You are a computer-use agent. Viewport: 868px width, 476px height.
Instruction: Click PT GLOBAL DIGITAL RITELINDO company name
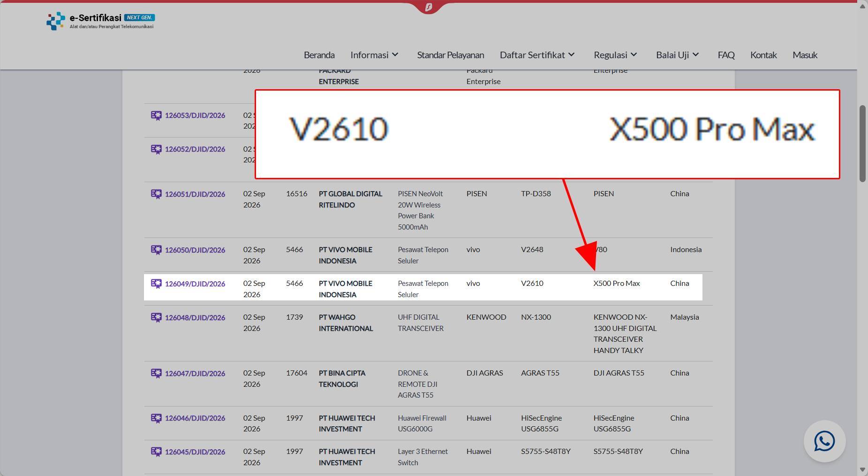pos(350,200)
